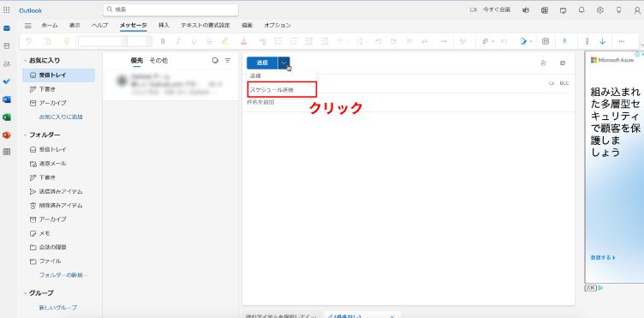644x318 pixels.
Task: Click the increase indent icon
Action: tap(325, 41)
